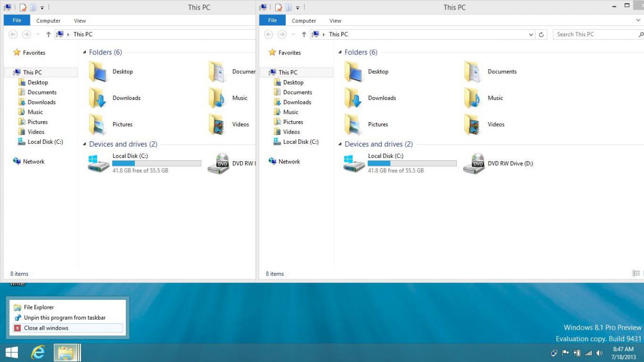
Task: Select DVD RW drive icon in left window
Action: [218, 164]
